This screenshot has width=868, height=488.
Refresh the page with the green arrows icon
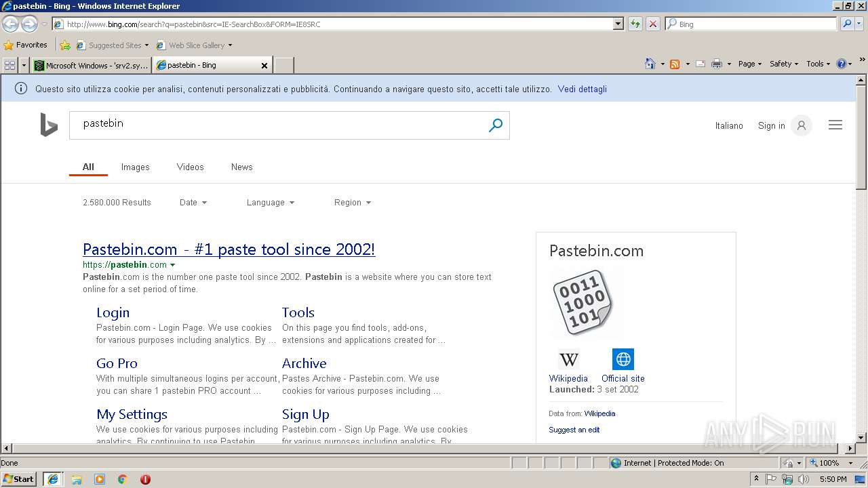(635, 24)
